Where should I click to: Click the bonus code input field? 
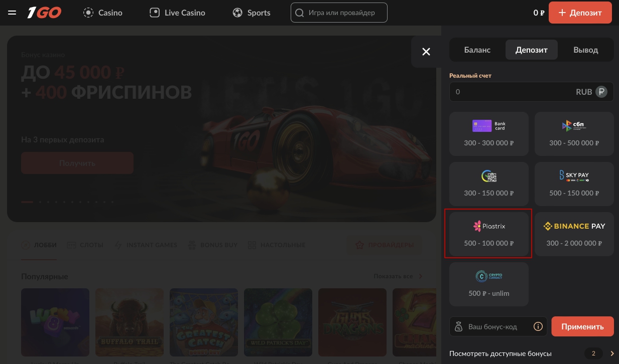(499, 327)
